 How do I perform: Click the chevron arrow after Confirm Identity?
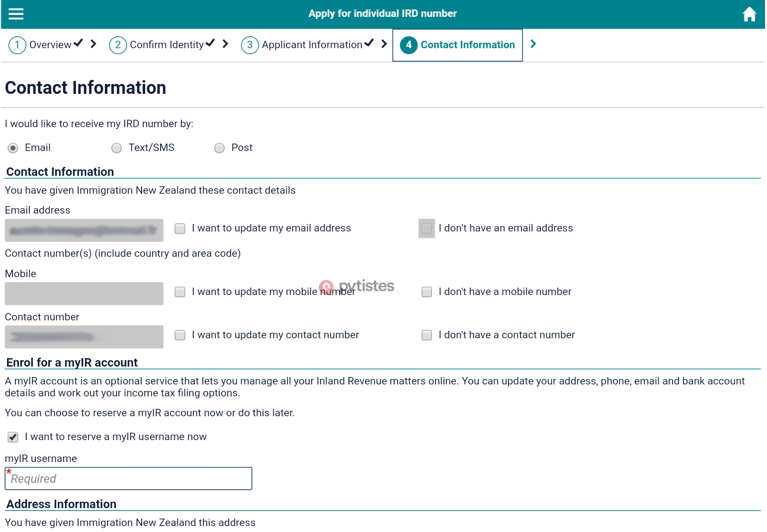point(226,44)
